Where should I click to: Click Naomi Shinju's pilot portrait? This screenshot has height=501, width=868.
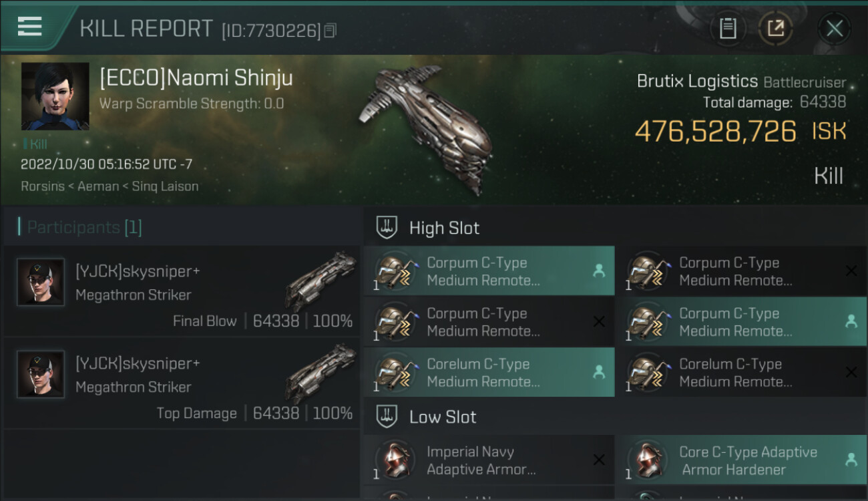[55, 96]
